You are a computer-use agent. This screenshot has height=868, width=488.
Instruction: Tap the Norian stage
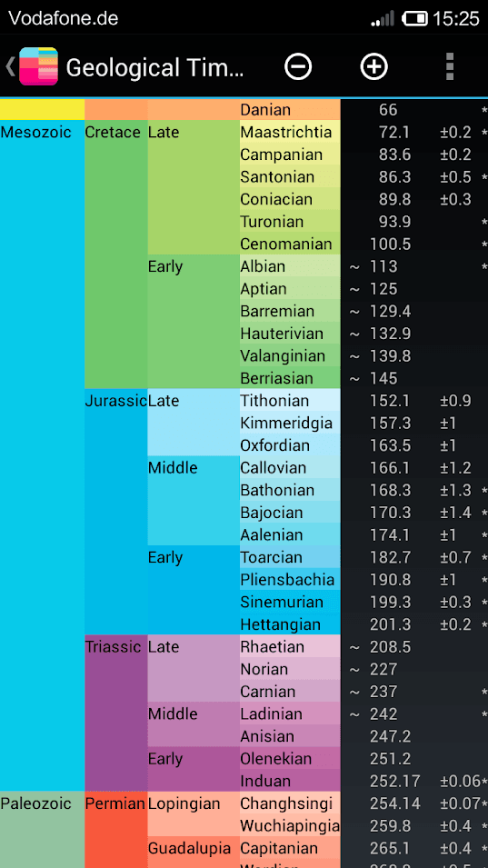tap(290, 669)
